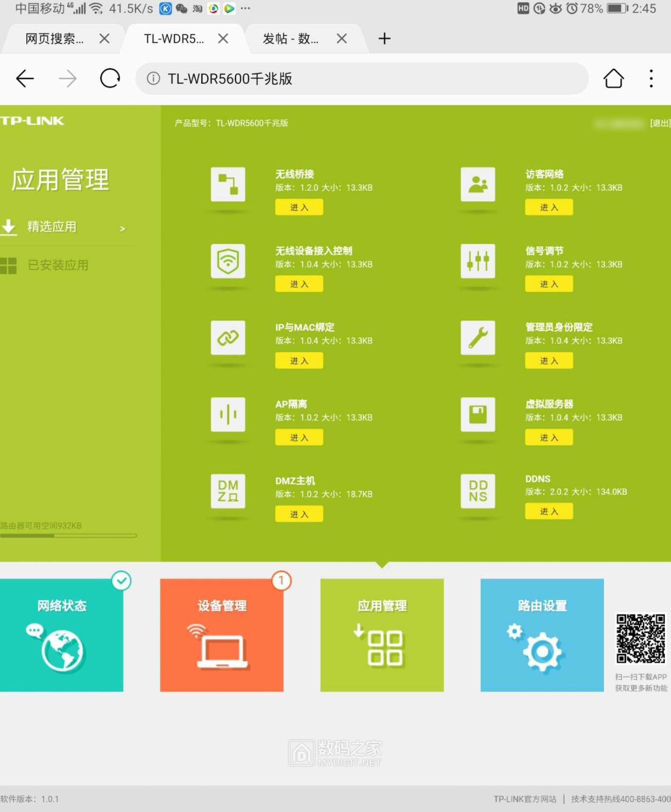Click the router free space progress bar
Viewport: 671px width, 812px height.
coord(69,536)
